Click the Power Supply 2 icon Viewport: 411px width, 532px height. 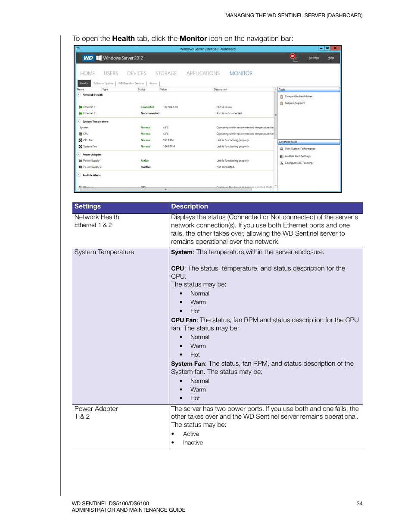[81, 167]
